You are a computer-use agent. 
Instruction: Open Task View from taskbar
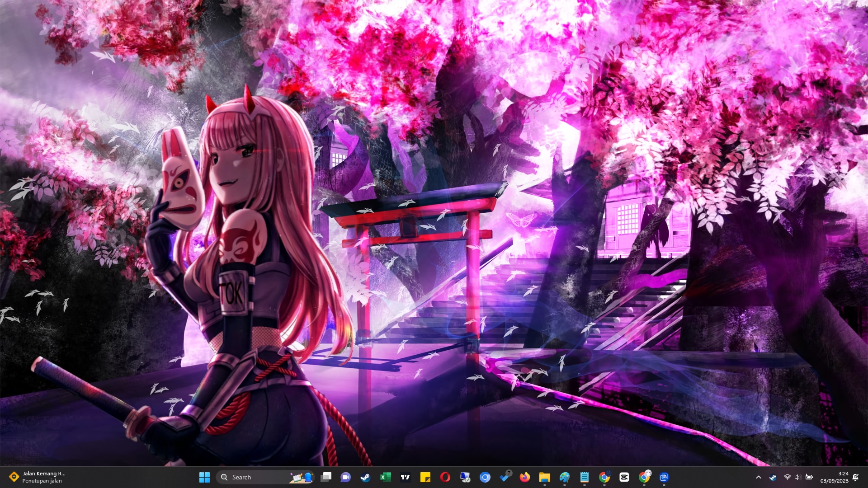[326, 477]
